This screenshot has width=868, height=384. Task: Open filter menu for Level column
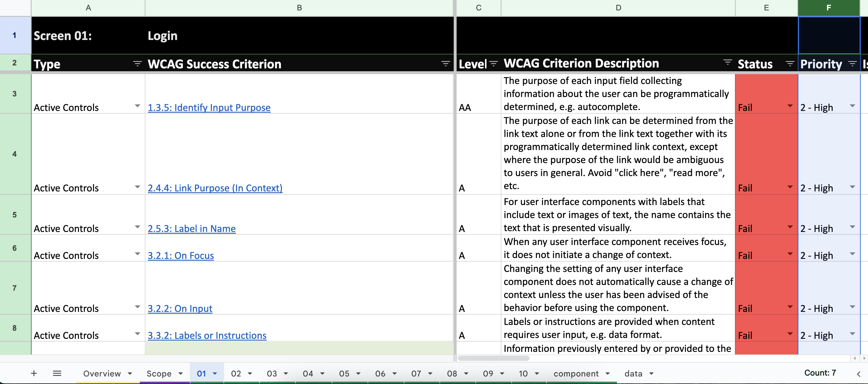coord(493,64)
